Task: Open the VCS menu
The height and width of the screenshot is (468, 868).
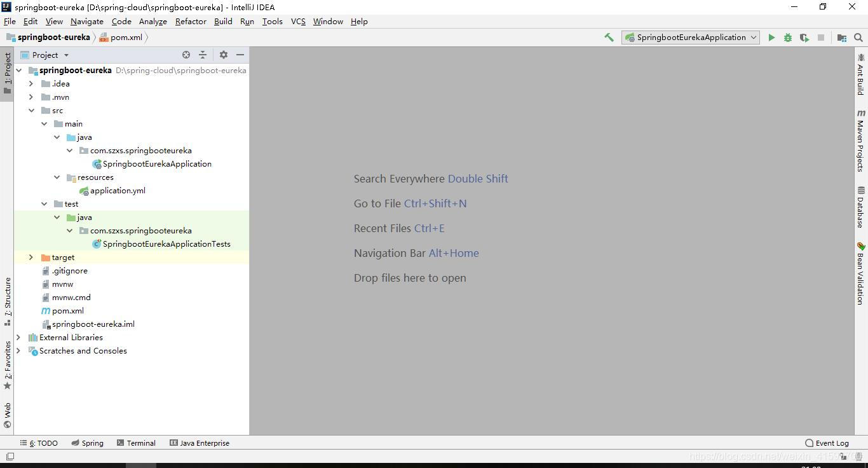Action: [x=298, y=22]
